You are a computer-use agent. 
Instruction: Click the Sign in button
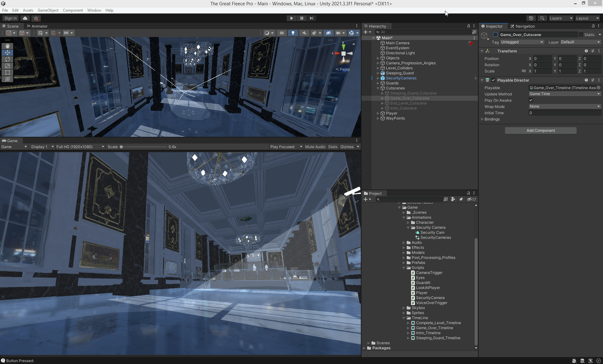[11, 18]
